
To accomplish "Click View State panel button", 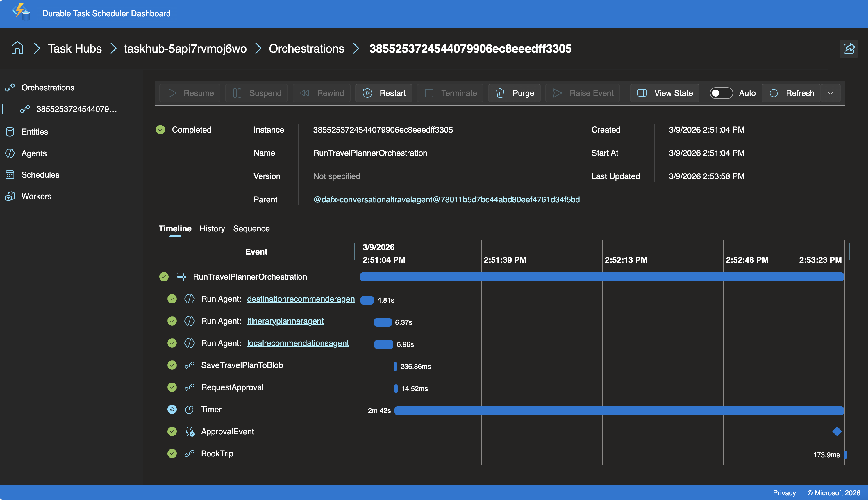I will 665,93.
